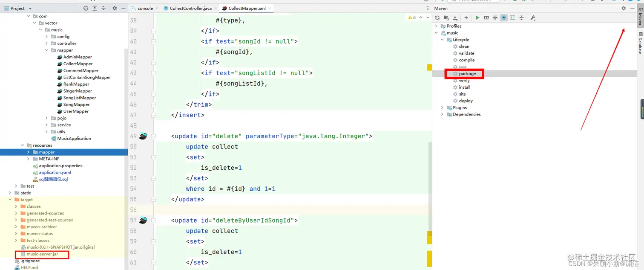Expand pojo package in Project tree

click(47, 118)
